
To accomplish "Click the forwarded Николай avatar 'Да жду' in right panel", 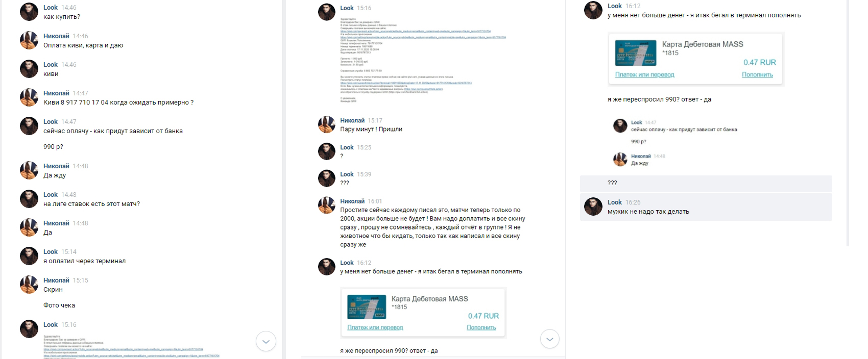I will tap(620, 159).
